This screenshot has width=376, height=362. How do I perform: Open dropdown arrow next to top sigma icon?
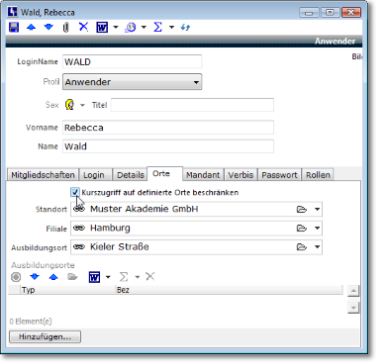(172, 27)
